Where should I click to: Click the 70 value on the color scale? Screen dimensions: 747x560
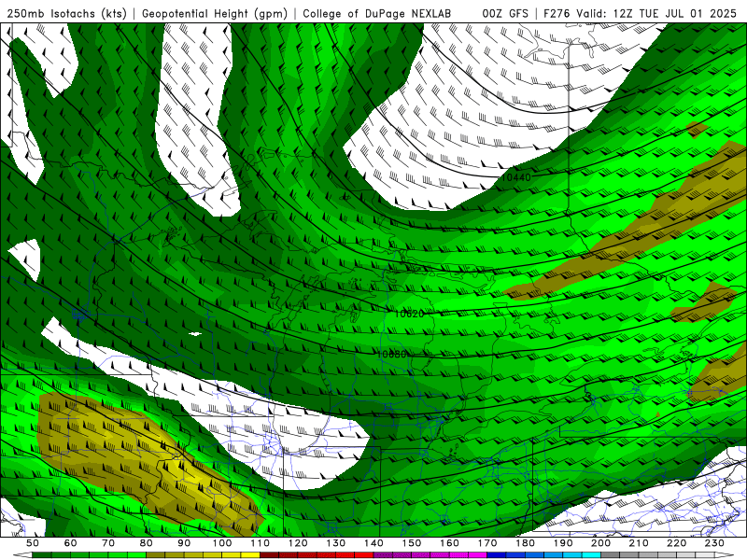(108, 543)
